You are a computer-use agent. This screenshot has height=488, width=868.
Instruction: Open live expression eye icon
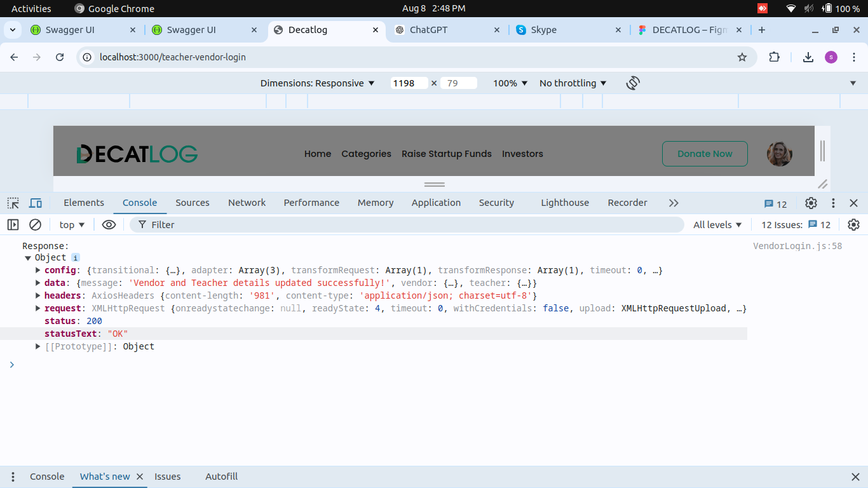109,225
